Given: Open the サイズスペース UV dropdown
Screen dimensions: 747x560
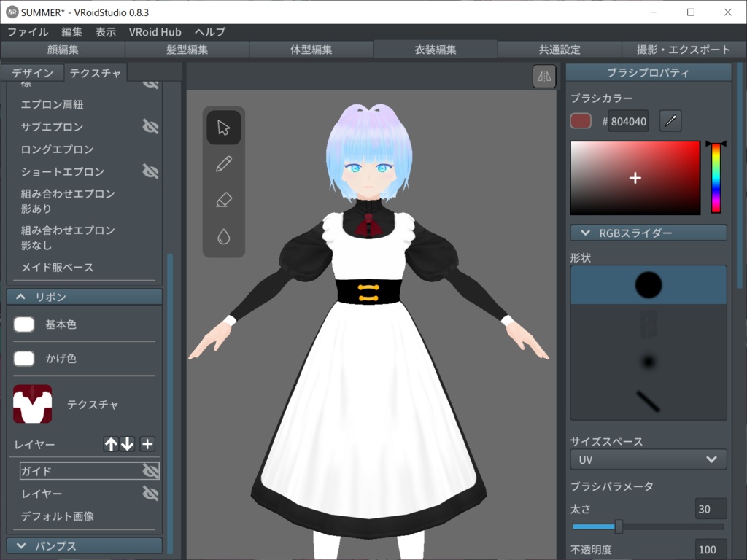Looking at the screenshot, I should click(x=646, y=459).
